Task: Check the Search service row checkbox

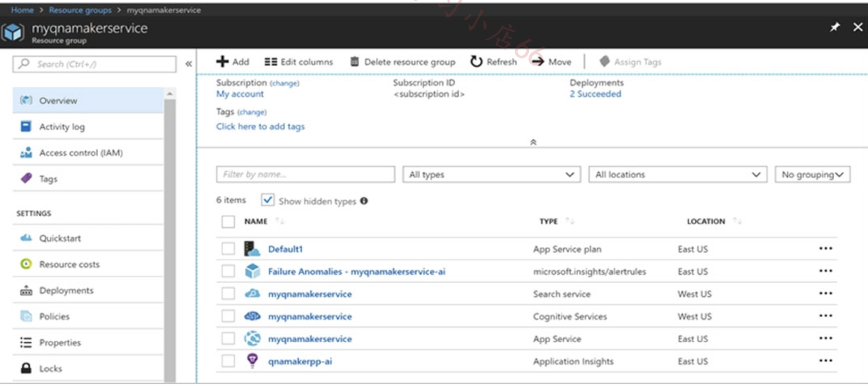Action: pos(228,294)
